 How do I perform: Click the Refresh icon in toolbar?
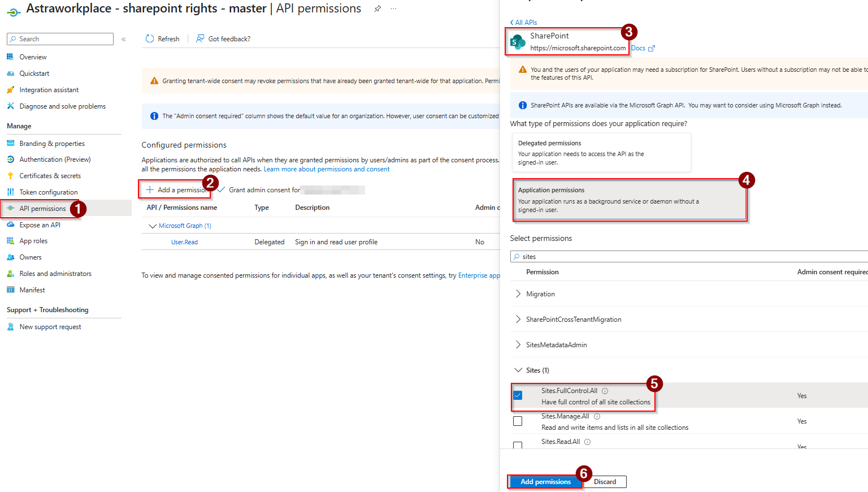pyautogui.click(x=150, y=39)
